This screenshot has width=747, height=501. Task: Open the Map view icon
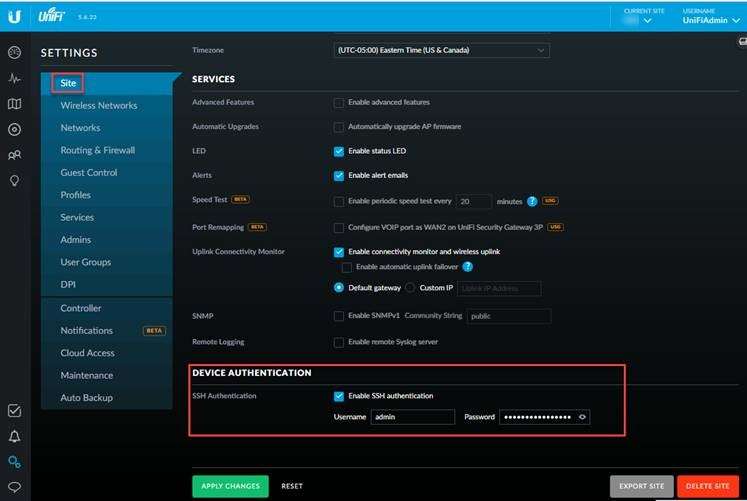tap(14, 104)
